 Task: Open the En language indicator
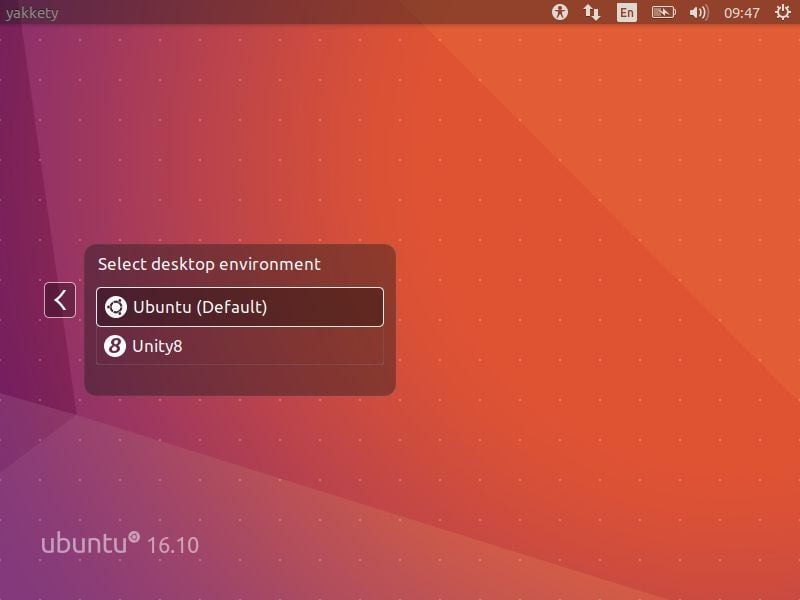pyautogui.click(x=626, y=12)
